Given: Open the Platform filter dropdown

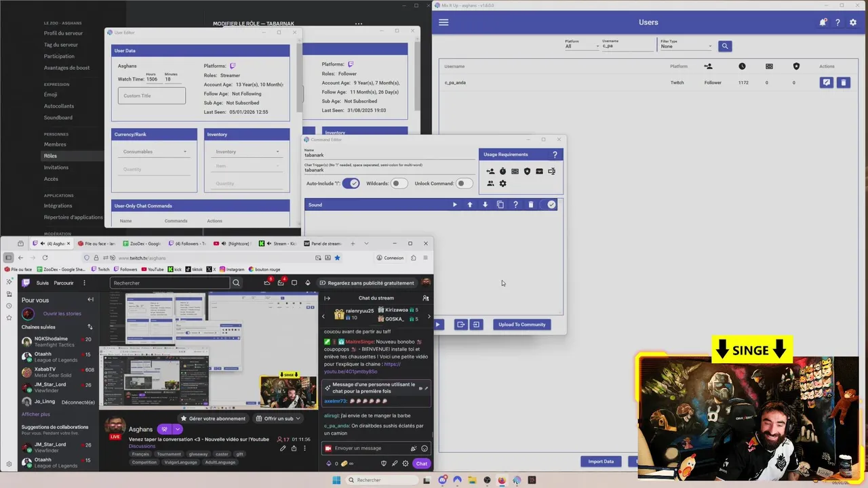Looking at the screenshot, I should (x=581, y=46).
